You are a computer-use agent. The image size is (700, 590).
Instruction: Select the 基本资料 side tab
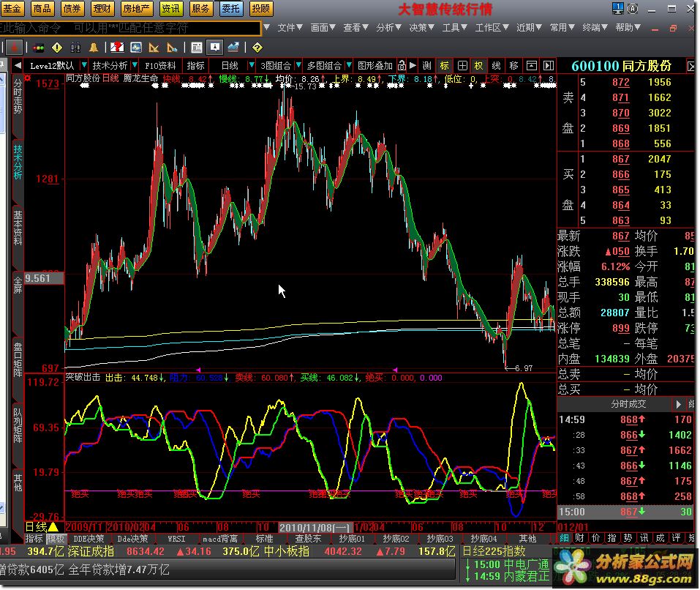tap(18, 228)
